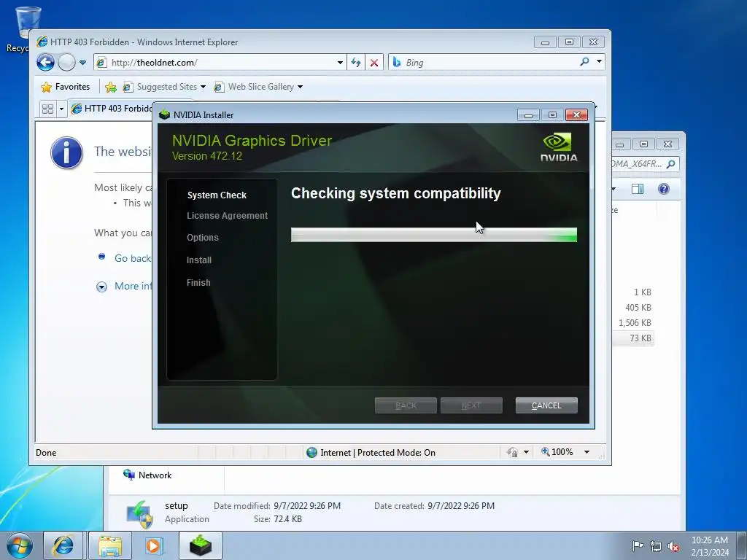Click the NVIDIA logo in installer header
The image size is (747, 560).
click(558, 147)
